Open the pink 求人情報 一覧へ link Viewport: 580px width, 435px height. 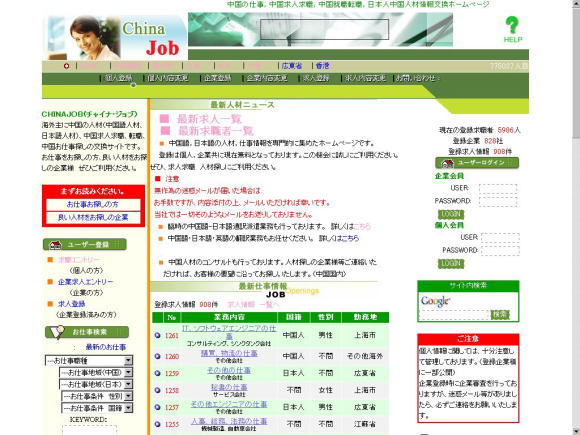tap(253, 304)
